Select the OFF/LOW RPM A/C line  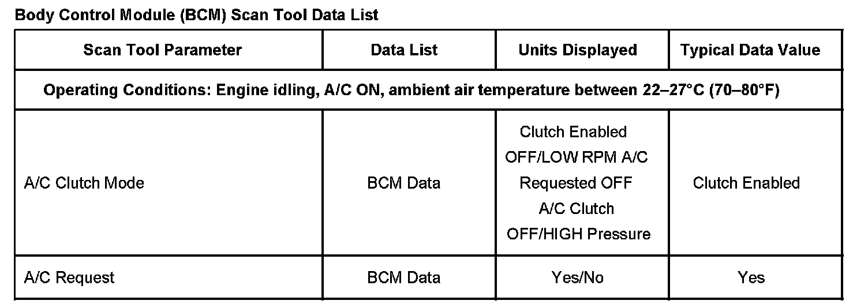576,157
